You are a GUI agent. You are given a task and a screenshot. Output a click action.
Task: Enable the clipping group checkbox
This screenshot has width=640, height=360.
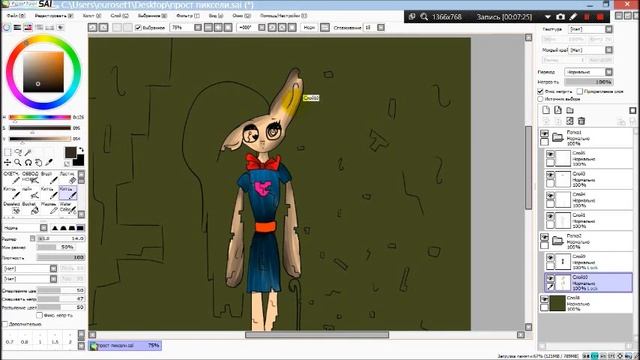580,91
